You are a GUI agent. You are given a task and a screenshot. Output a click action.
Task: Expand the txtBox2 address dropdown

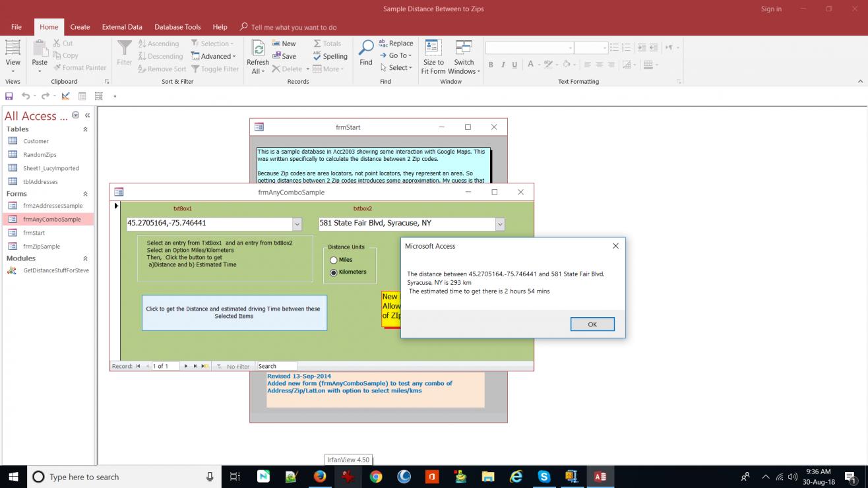pyautogui.click(x=500, y=224)
